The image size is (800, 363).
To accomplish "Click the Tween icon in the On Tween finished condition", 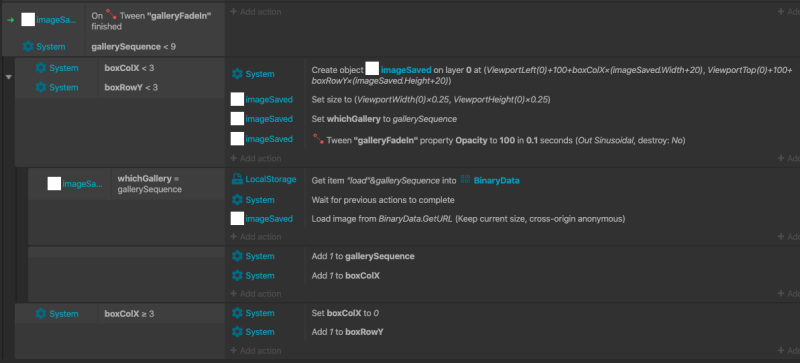I will tap(111, 16).
